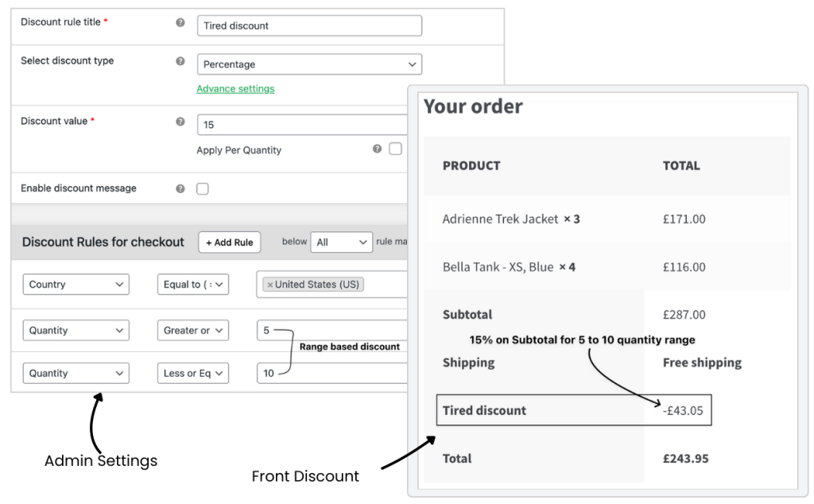This screenshot has width=814, height=504.
Task: Open the Equal to operator dropdown
Action: click(x=193, y=285)
